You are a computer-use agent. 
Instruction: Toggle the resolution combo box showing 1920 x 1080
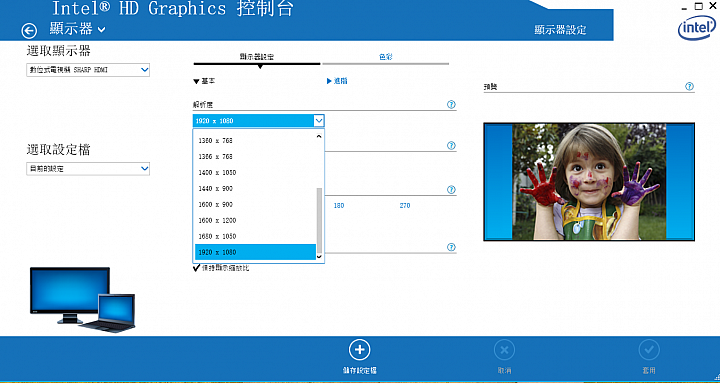tap(259, 121)
